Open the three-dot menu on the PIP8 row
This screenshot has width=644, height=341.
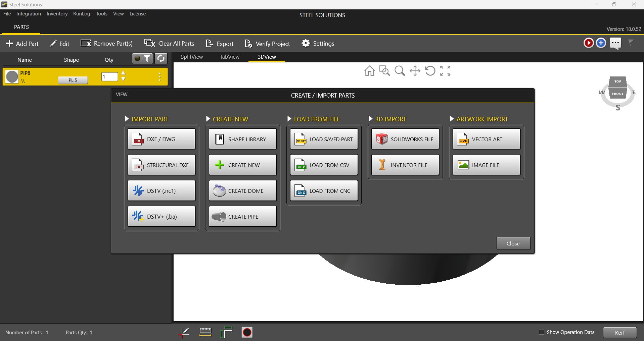(x=159, y=76)
